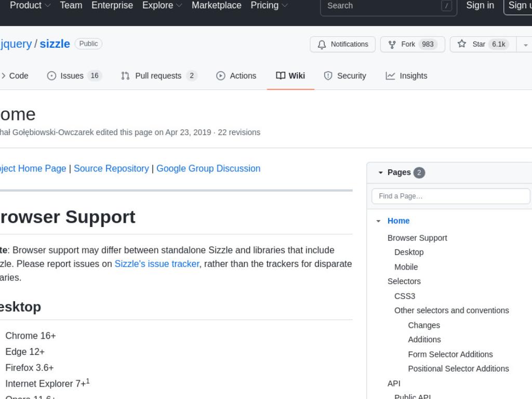Click the Issues count 16 badge
This screenshot has height=399, width=532.
[x=95, y=76]
